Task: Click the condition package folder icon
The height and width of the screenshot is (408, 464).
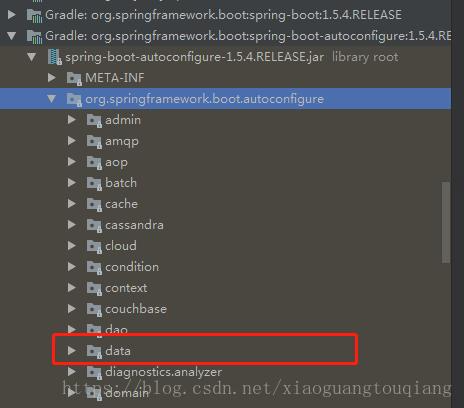Action: tap(94, 268)
